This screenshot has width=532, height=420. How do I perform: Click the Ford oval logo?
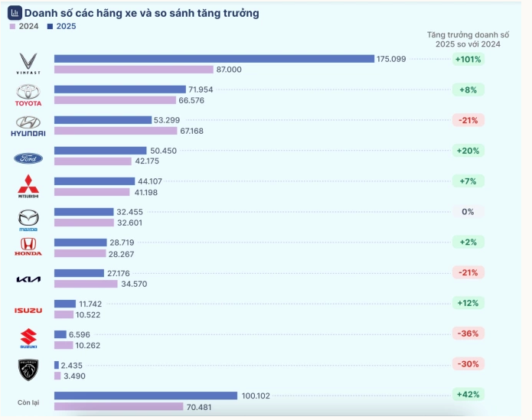[28, 158]
